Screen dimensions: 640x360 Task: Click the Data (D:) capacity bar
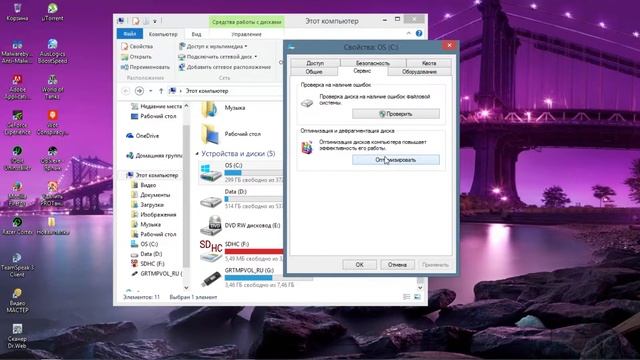(253, 199)
